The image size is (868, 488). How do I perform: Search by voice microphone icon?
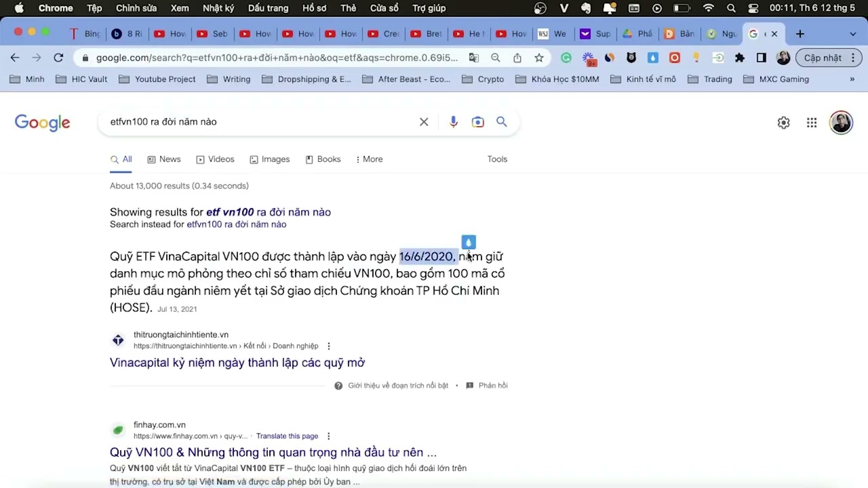click(454, 122)
